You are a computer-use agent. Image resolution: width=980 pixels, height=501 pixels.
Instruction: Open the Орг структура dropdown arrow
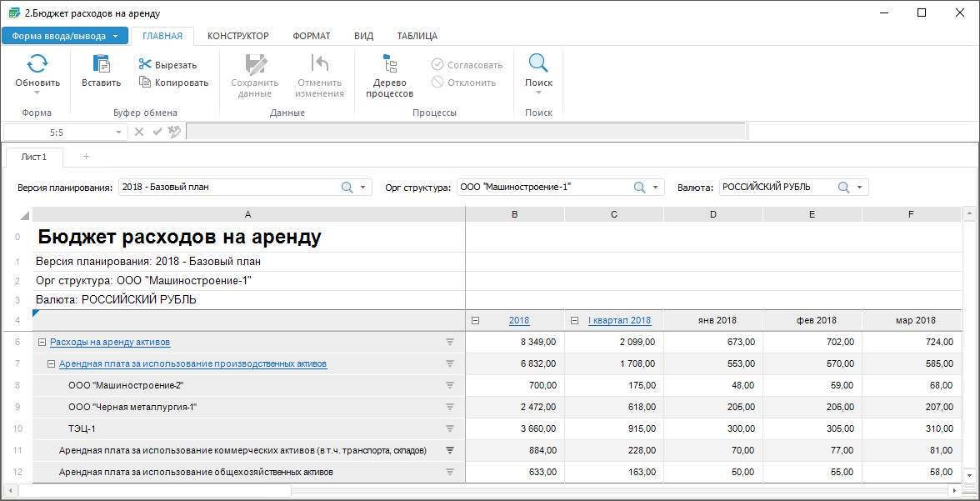(656, 188)
